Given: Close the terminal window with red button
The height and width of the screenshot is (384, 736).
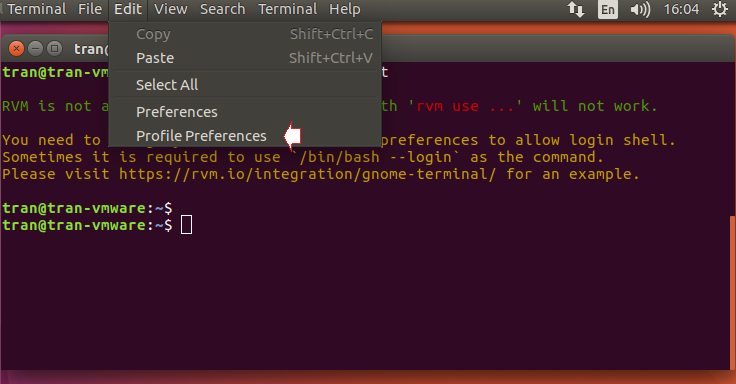Looking at the screenshot, I should (x=16, y=48).
